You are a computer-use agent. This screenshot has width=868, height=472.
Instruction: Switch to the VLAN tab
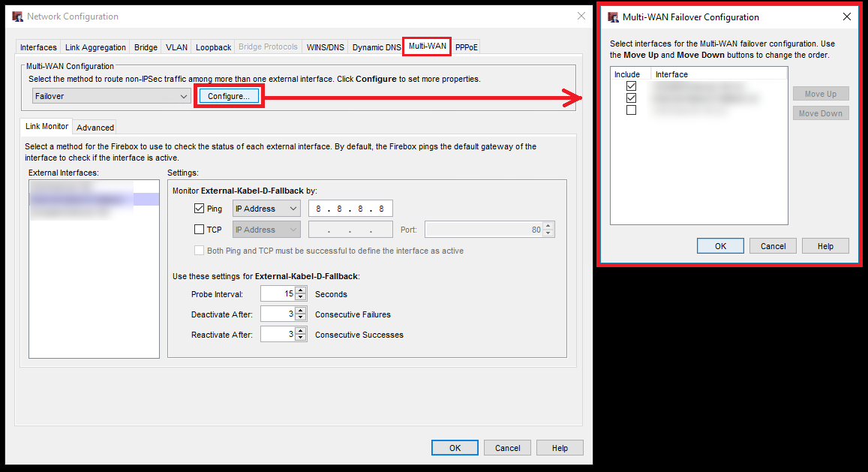[176, 47]
